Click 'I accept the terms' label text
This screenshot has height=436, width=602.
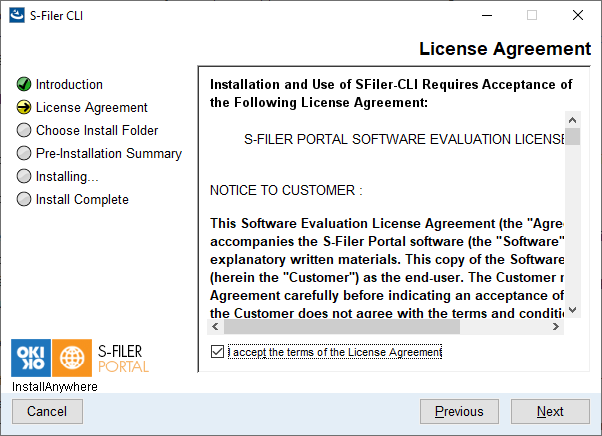pos(335,352)
